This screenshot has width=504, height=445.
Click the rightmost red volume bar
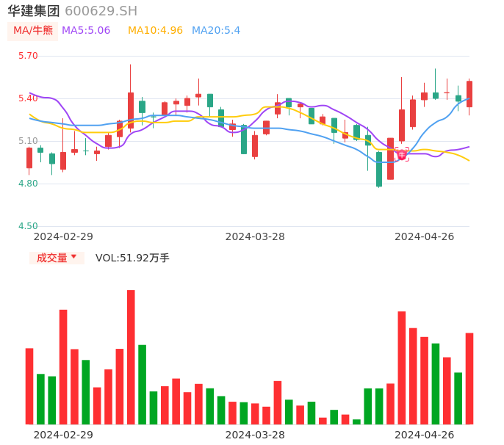[x=469, y=378]
